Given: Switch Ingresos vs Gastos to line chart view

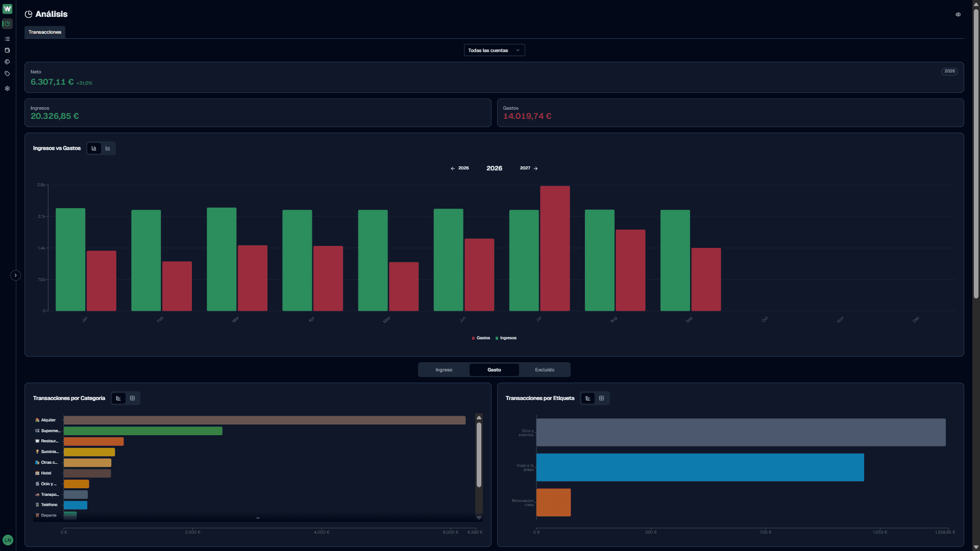Looking at the screenshot, I should click(108, 148).
